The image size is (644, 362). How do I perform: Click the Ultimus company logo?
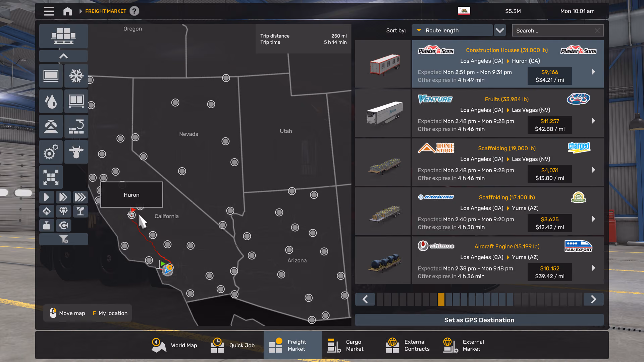pyautogui.click(x=436, y=246)
